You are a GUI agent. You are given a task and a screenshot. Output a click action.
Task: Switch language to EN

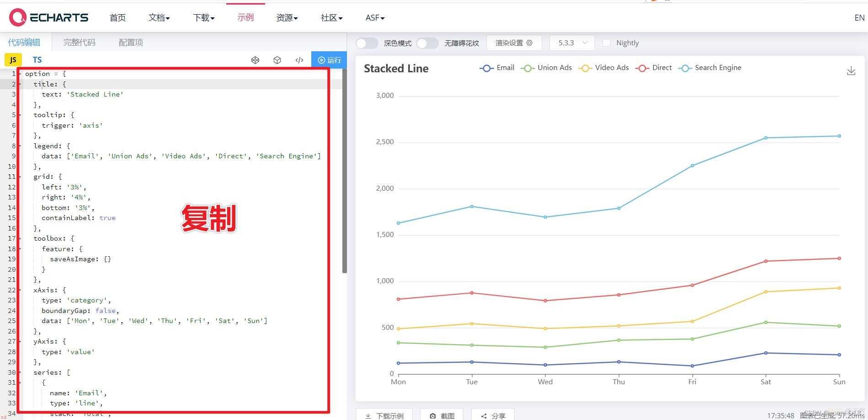pyautogui.click(x=859, y=18)
